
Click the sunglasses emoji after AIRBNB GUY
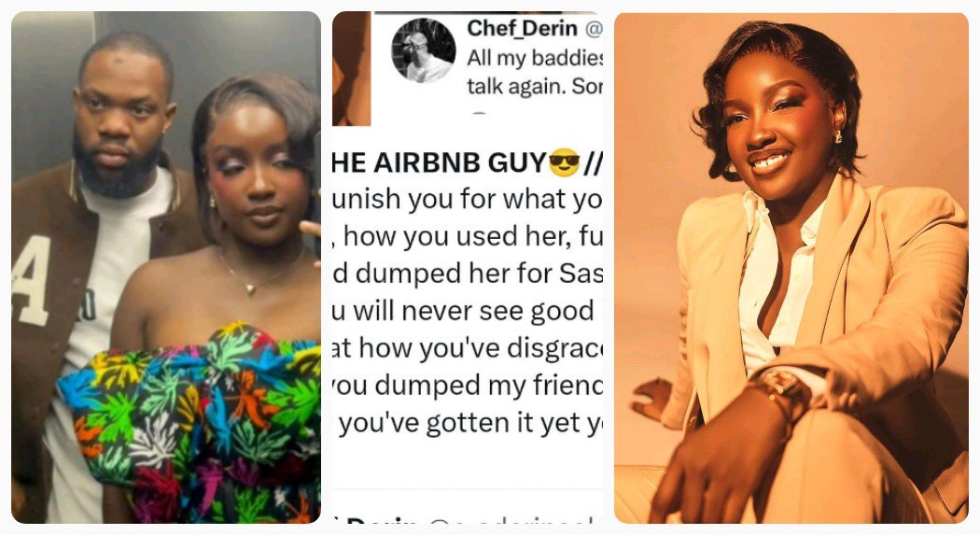pyautogui.click(x=565, y=163)
